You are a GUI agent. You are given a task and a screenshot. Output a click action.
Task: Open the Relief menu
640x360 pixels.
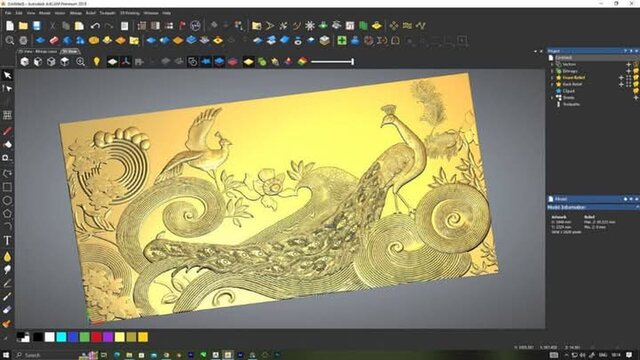click(x=91, y=13)
